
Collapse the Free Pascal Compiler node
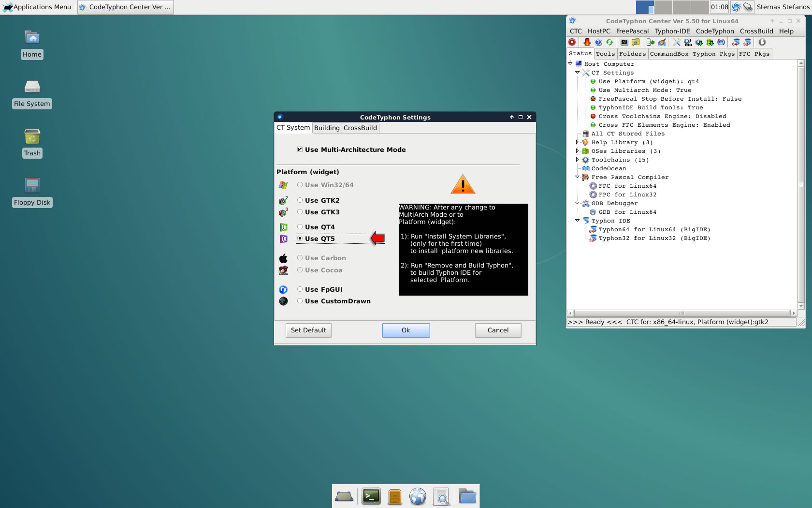coord(577,177)
